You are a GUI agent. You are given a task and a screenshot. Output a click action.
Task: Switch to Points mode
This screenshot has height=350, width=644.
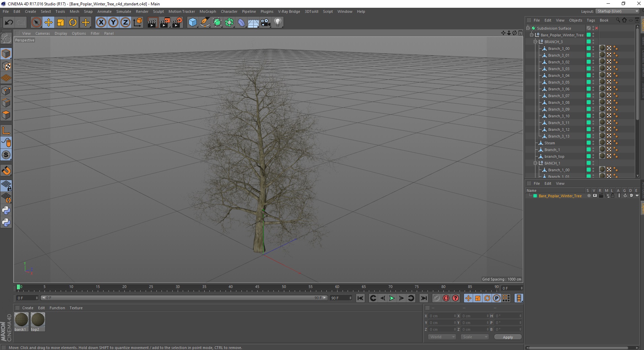tap(6, 91)
